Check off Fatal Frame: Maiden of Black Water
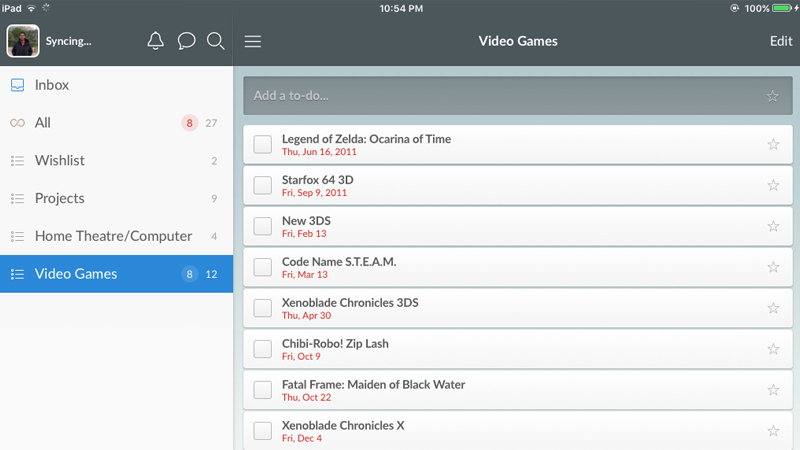This screenshot has width=800, height=450. (x=263, y=390)
